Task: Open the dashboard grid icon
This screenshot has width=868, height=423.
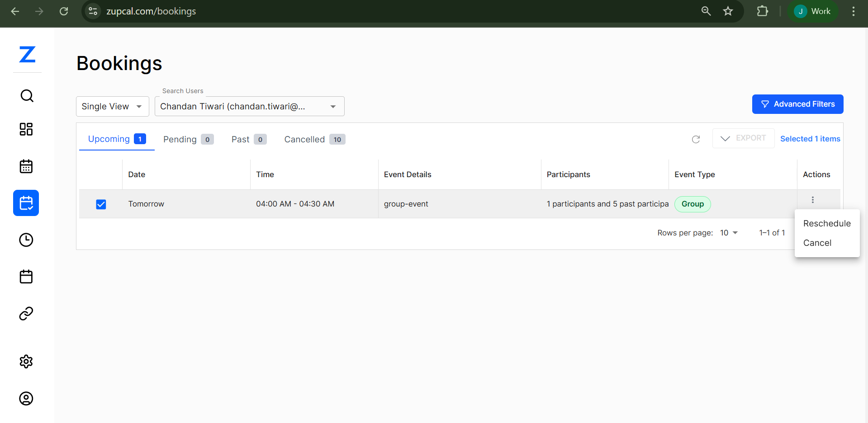Action: point(26,129)
